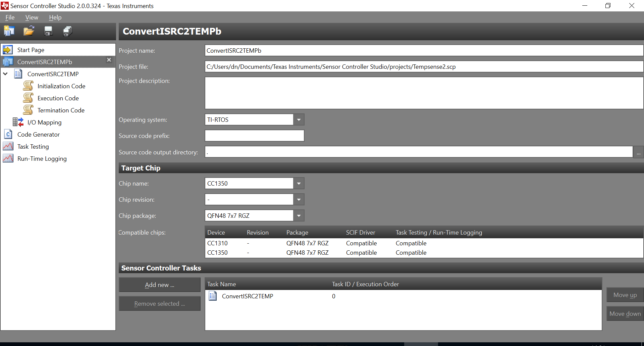This screenshot has width=644, height=346.
Task: Click the ConvertISRC2TEMPb project icon in sidebar
Action: (8, 62)
